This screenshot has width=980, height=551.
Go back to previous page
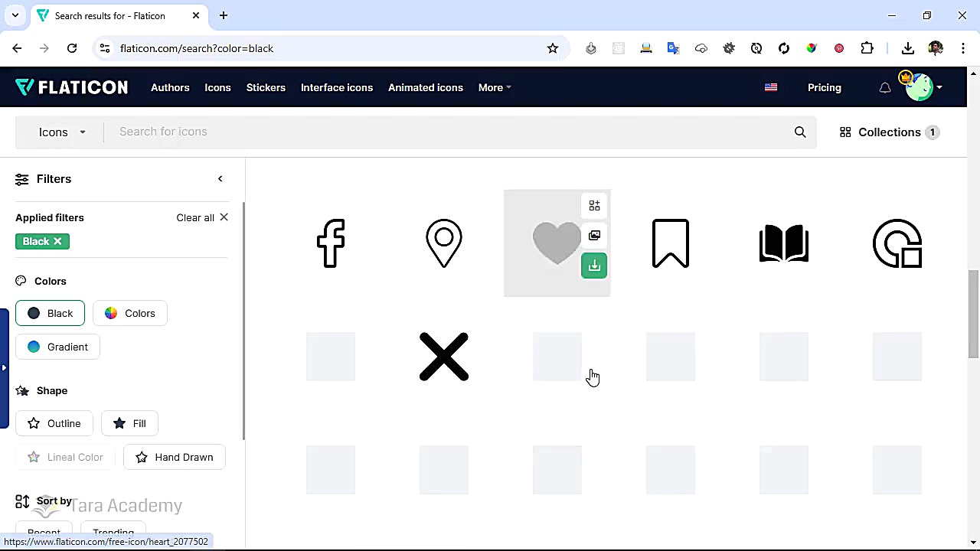pyautogui.click(x=17, y=48)
